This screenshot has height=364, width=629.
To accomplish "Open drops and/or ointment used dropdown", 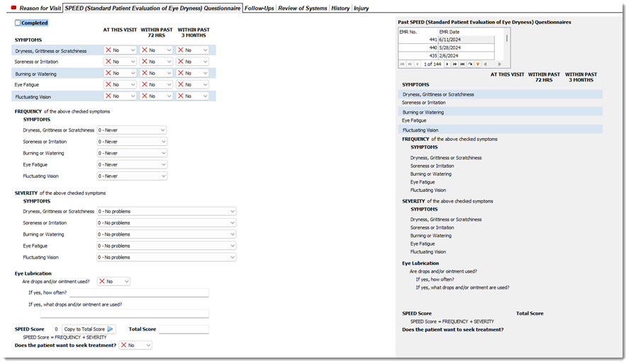I will (114, 282).
